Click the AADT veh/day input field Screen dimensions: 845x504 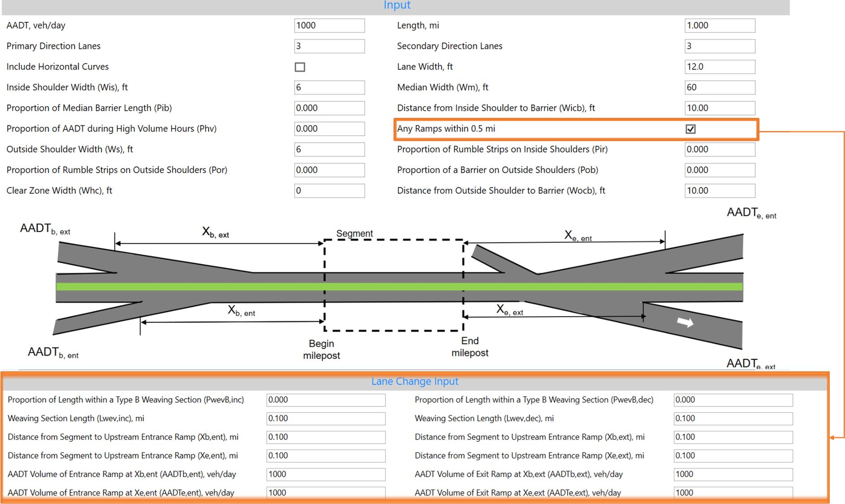[x=329, y=26]
